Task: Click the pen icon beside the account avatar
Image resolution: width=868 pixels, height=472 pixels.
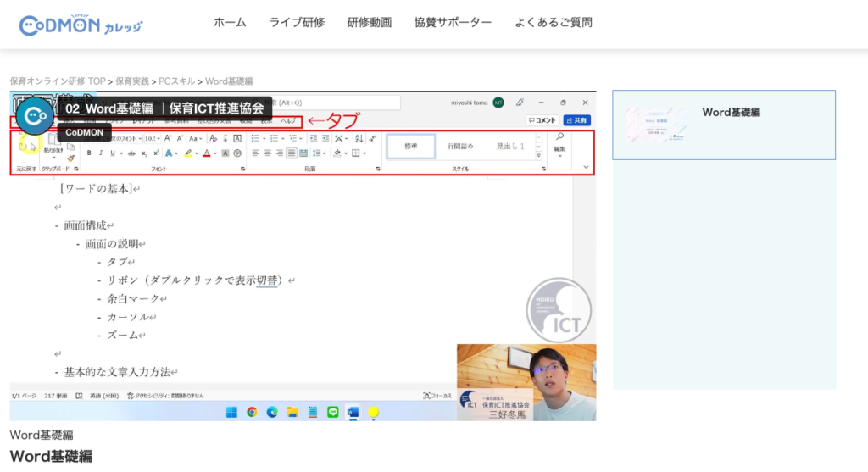Action: pyautogui.click(x=520, y=103)
